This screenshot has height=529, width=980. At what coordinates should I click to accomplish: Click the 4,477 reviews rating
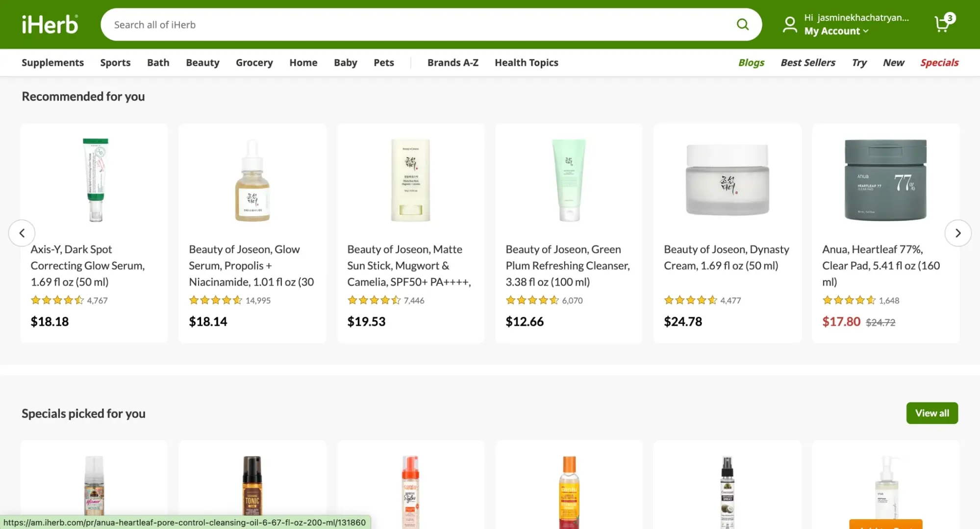[703, 300]
